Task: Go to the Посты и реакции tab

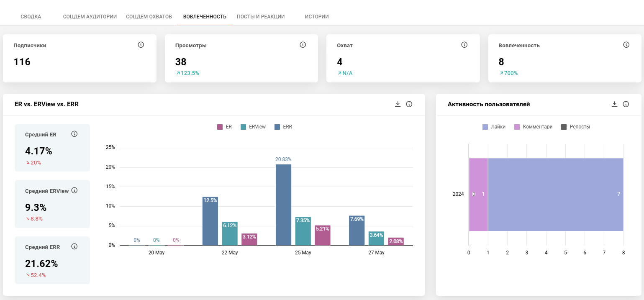Action: point(261,17)
